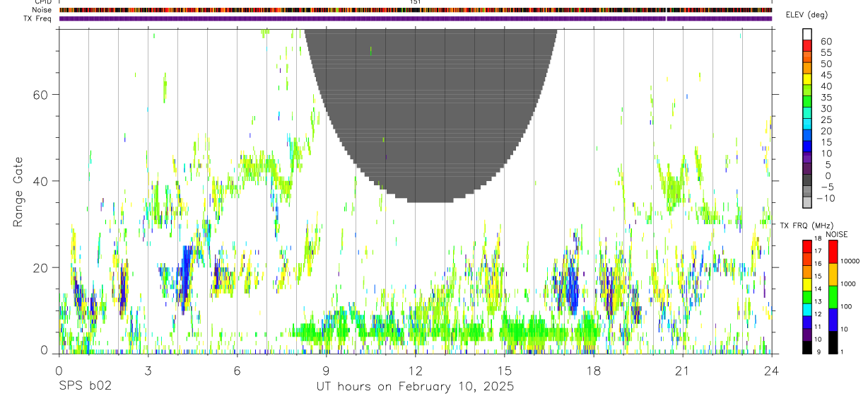Click black NOISE segment between 10 and 1

833,342
